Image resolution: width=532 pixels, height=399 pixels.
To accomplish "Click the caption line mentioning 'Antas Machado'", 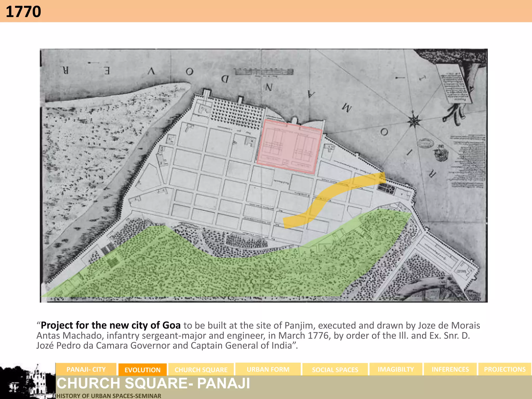I will [x=253, y=335].
